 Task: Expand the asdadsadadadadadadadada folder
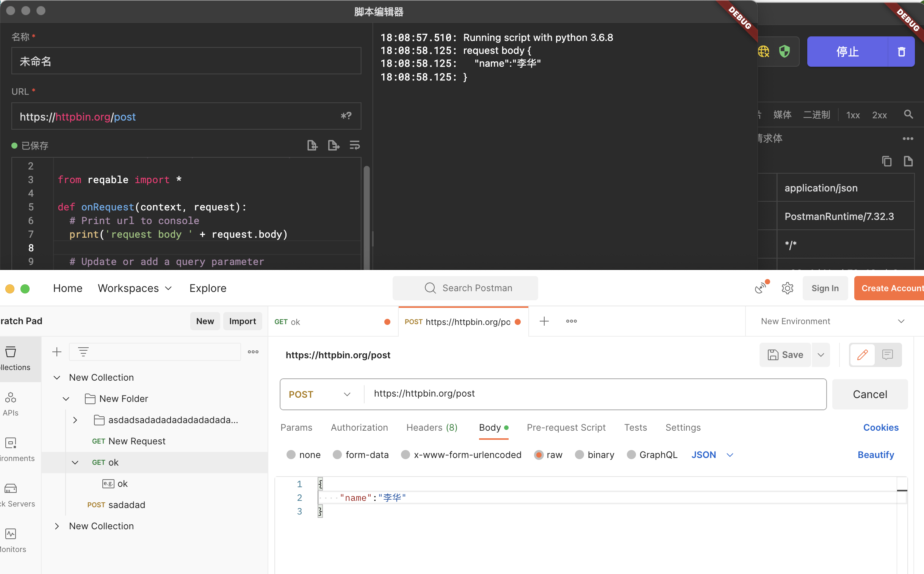pyautogui.click(x=75, y=420)
